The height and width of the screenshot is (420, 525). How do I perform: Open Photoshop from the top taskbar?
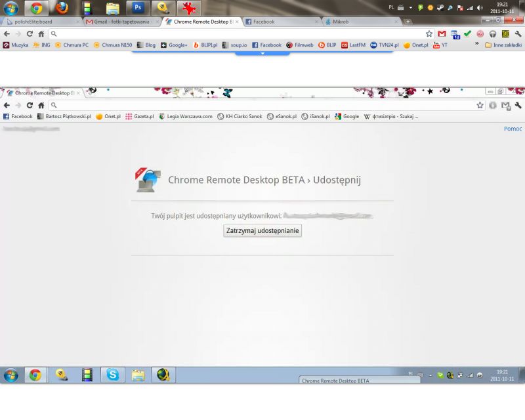pos(138,8)
